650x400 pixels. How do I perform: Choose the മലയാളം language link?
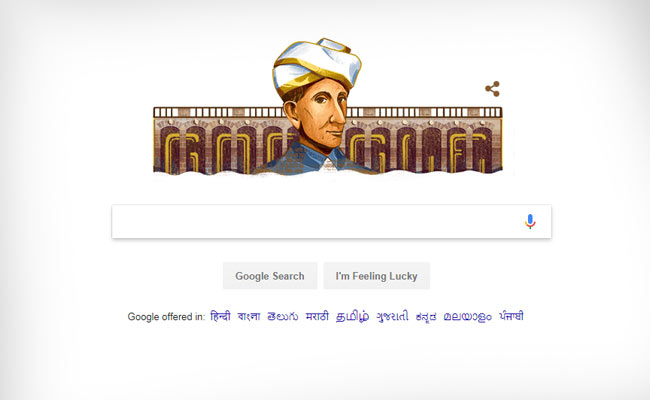tap(467, 316)
